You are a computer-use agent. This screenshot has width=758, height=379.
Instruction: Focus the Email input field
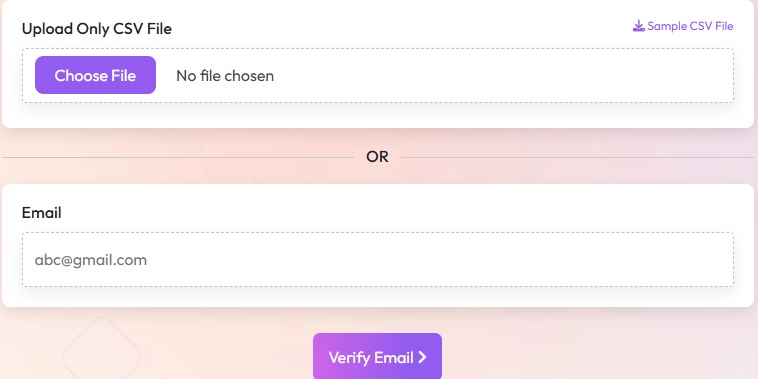click(378, 260)
